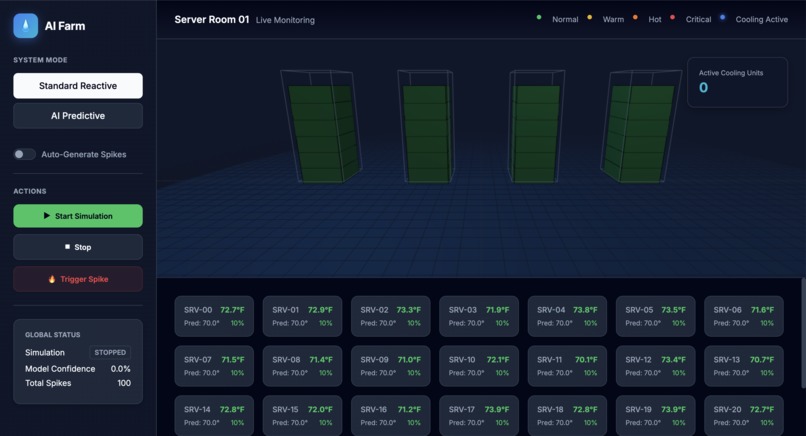
Task: Click the Total Spikes value 100
Action: [124, 383]
